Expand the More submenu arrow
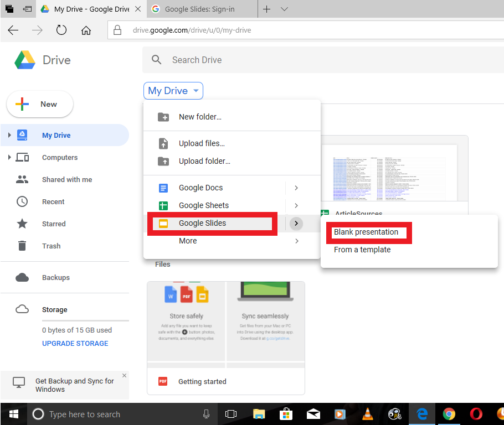The width and height of the screenshot is (504, 425). [x=296, y=241]
